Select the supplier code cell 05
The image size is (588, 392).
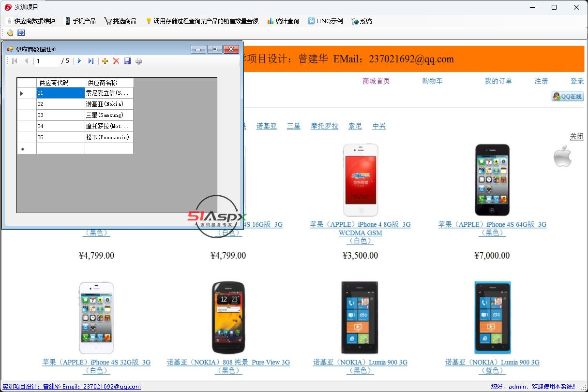tap(61, 137)
